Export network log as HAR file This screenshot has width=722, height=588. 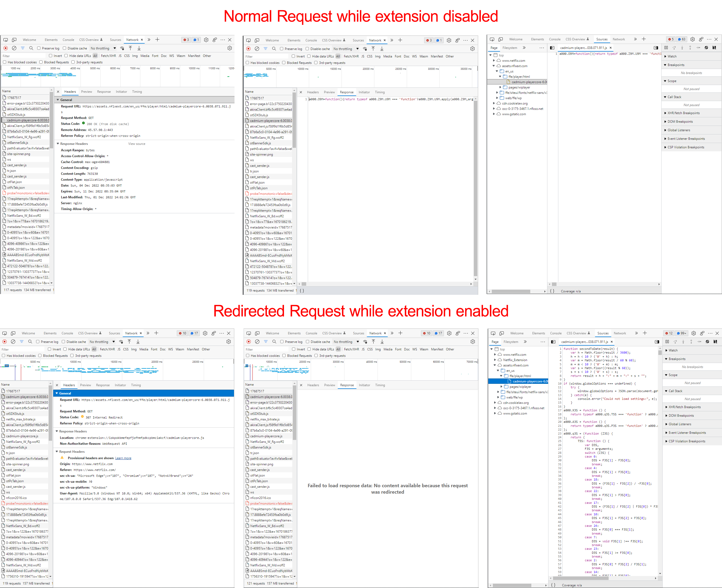point(139,48)
